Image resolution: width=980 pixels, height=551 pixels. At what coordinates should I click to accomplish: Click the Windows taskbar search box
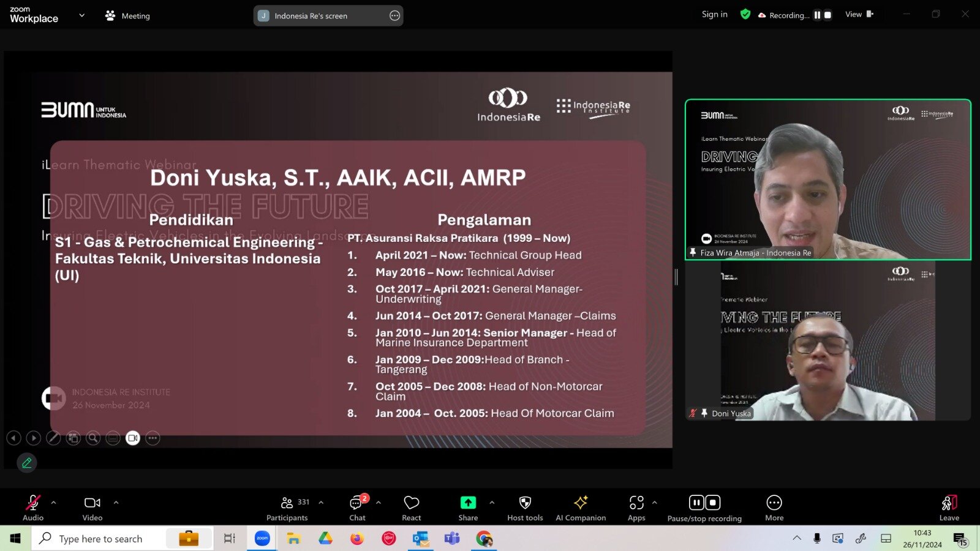[101, 539]
